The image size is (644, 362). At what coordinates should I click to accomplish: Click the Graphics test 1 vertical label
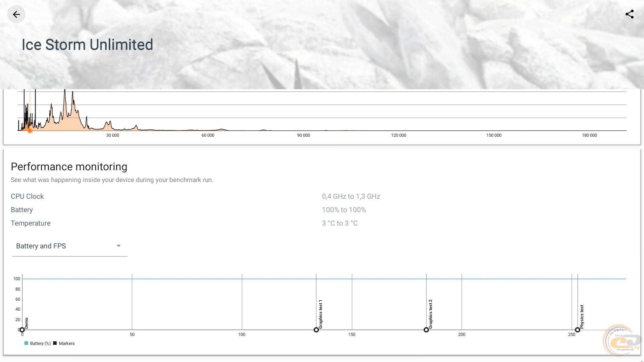pyautogui.click(x=320, y=314)
